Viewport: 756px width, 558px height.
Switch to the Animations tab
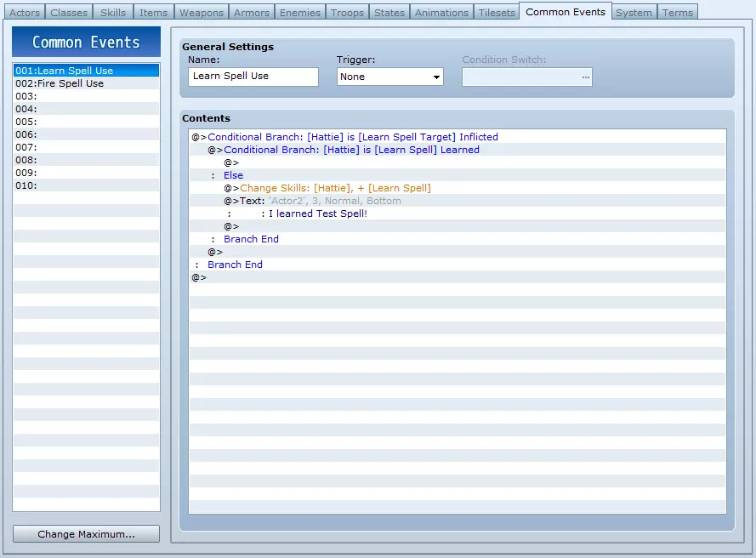coord(441,13)
